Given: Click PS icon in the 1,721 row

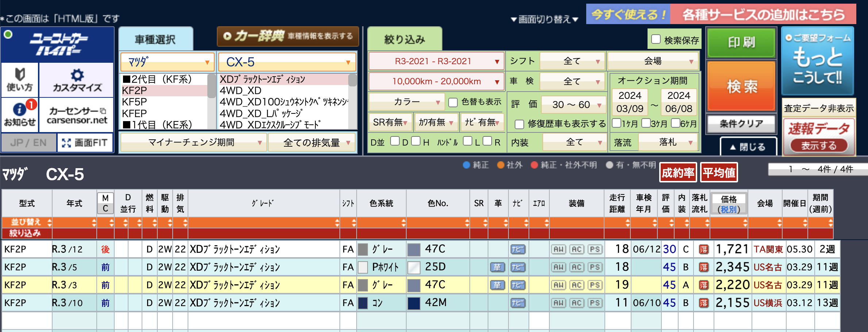Looking at the screenshot, I should click(595, 249).
